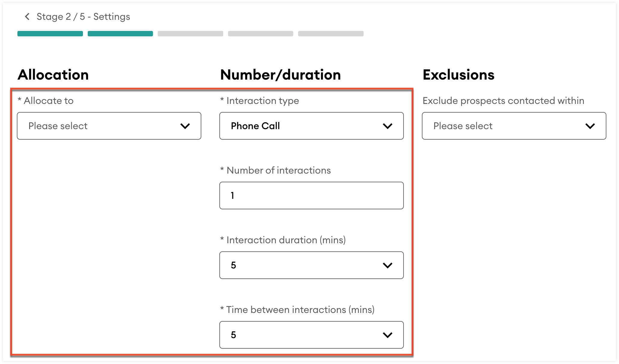Open Exclude prospects contacted within dropdown
619x364 pixels.
point(514,126)
